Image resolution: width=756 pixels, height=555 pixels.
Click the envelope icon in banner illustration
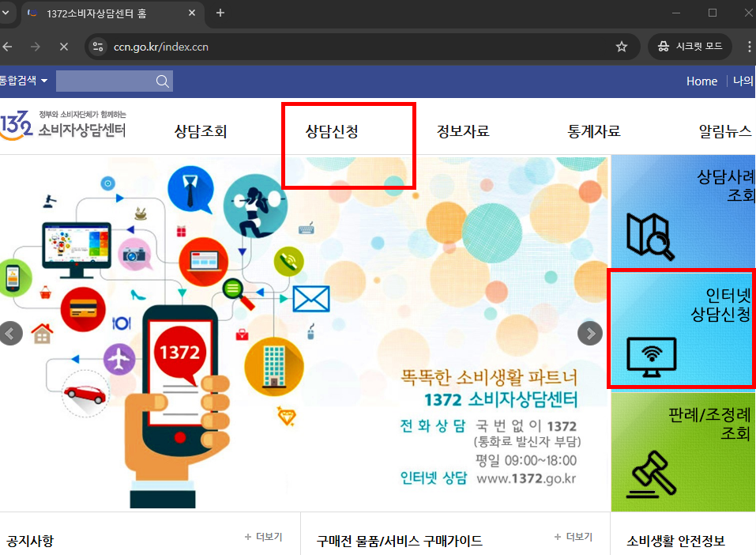[x=311, y=299]
